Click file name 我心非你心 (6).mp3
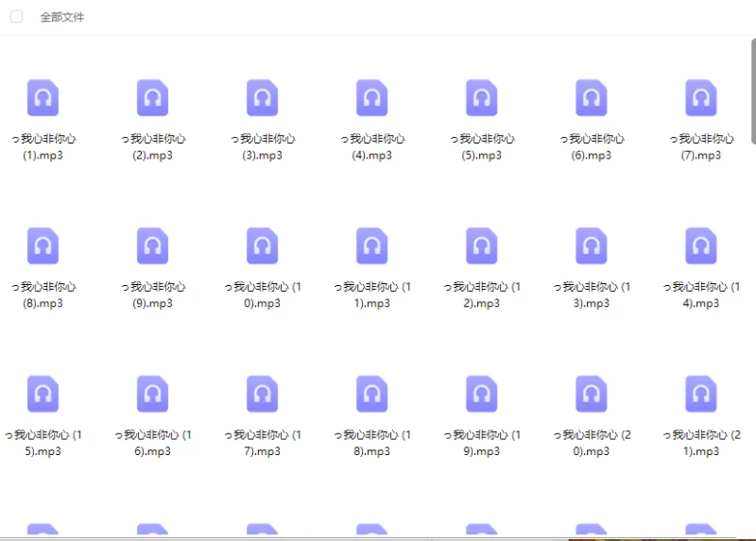 pyautogui.click(x=592, y=147)
